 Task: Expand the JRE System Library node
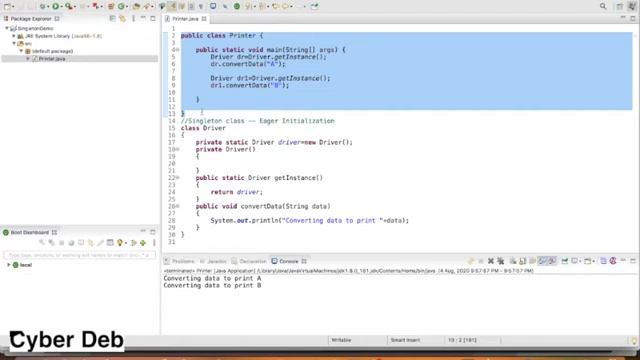tap(13, 36)
